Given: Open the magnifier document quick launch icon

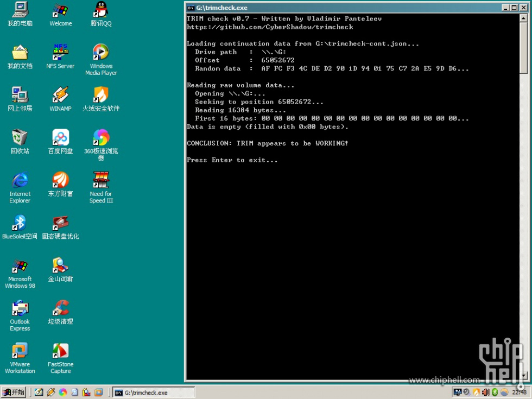Looking at the screenshot, I should 75,392.
